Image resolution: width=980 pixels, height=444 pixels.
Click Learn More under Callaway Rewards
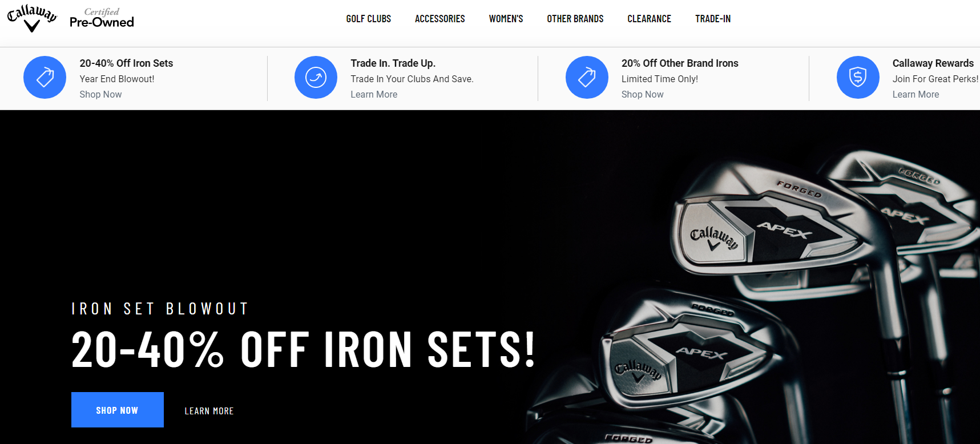[x=916, y=94]
